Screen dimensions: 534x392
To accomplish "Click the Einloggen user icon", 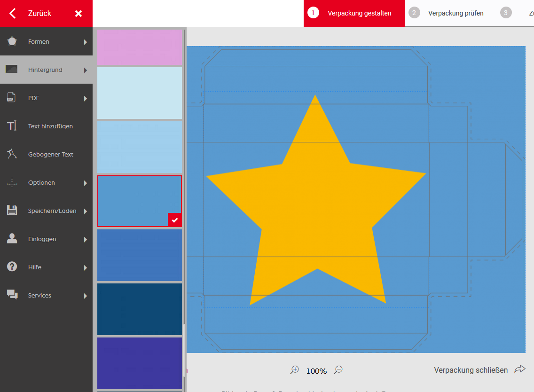I will click(x=12, y=239).
